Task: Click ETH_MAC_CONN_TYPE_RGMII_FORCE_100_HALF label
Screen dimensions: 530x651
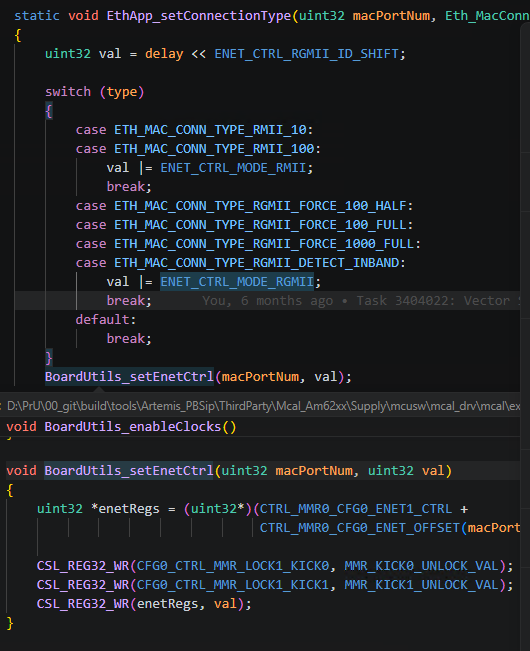Action: [x=260, y=206]
